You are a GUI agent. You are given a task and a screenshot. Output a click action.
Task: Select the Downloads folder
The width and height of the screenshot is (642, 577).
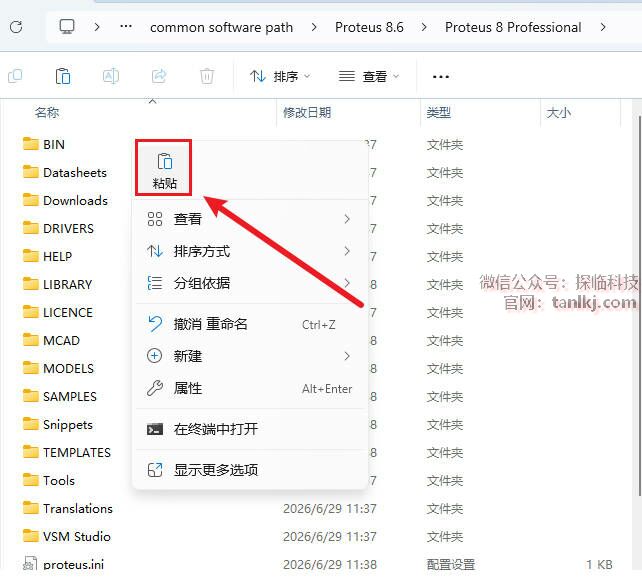coord(65,200)
